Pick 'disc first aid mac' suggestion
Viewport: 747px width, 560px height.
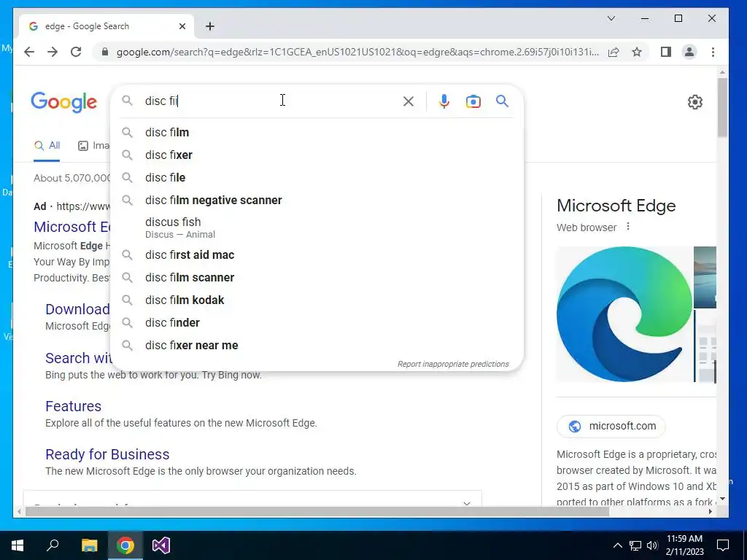click(x=317, y=254)
